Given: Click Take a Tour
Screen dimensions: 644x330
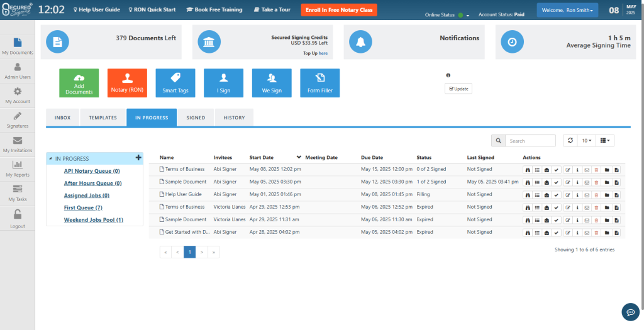Looking at the screenshot, I should point(272,9).
